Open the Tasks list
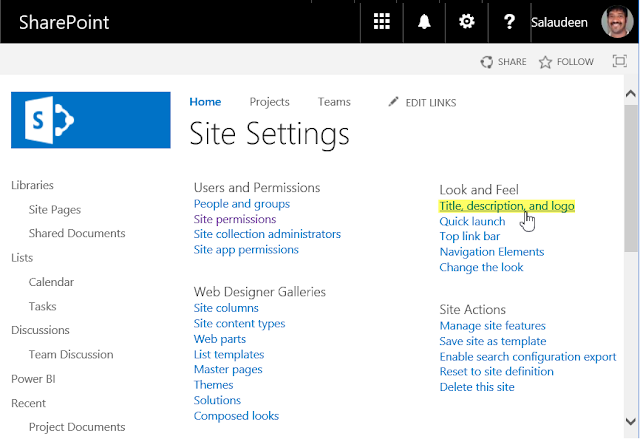Viewport: 640px width, 439px height. (x=42, y=306)
